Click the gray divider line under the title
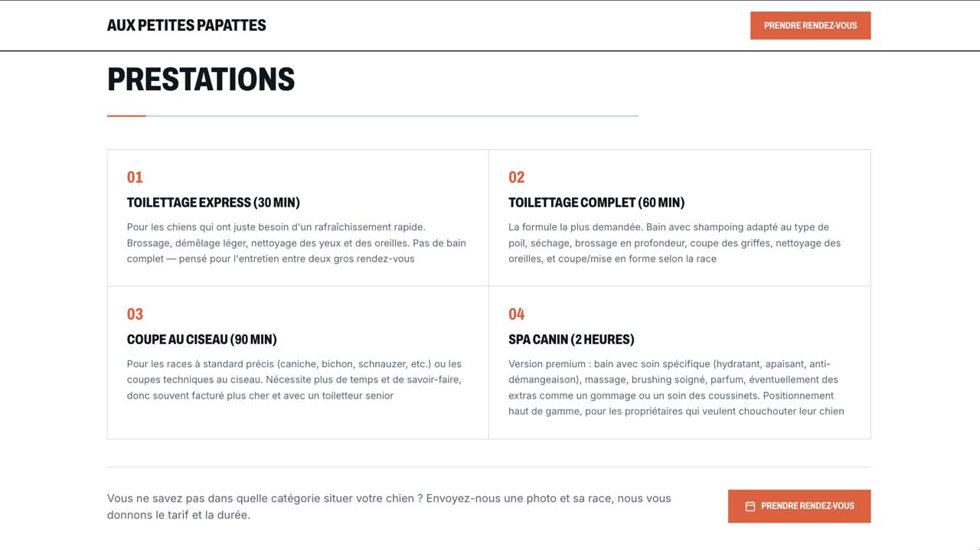Screen dimensions: 980x550 tap(392, 116)
